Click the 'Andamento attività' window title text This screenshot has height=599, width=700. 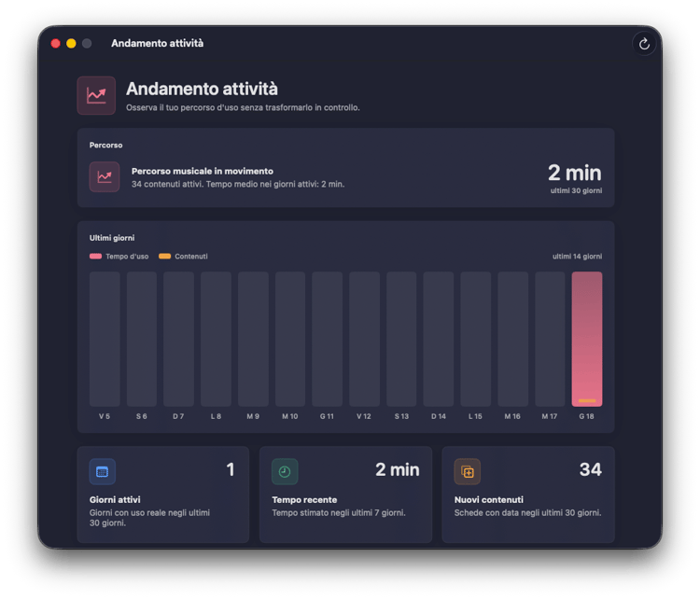157,43
